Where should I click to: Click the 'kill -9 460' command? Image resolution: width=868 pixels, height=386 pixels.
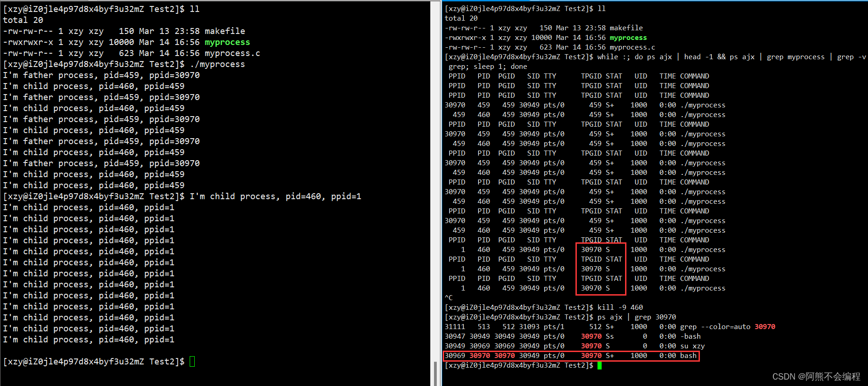tap(620, 308)
